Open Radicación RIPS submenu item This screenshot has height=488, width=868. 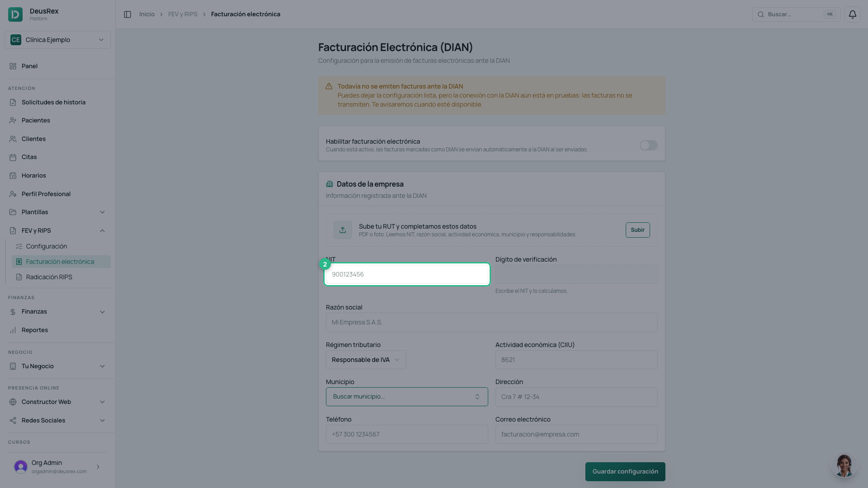click(61, 277)
